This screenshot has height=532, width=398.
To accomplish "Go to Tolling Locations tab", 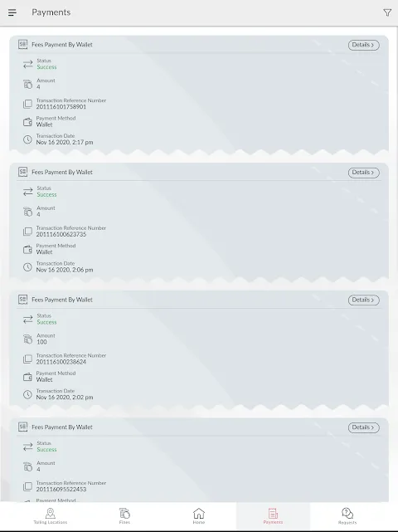I will pyautogui.click(x=51, y=516).
